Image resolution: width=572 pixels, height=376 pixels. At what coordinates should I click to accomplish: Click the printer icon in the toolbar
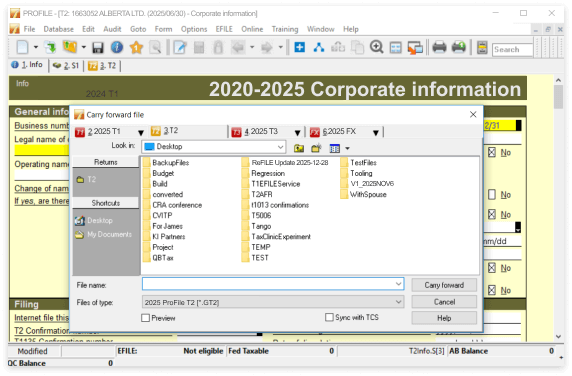[x=439, y=47]
